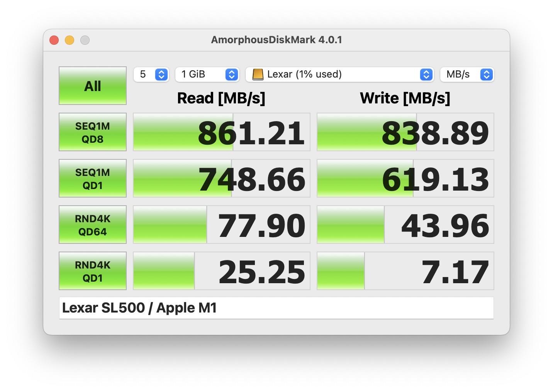The height and width of the screenshot is (392, 553).
Task: Start the SEQ1M QD1 test
Action: pyautogui.click(x=93, y=178)
